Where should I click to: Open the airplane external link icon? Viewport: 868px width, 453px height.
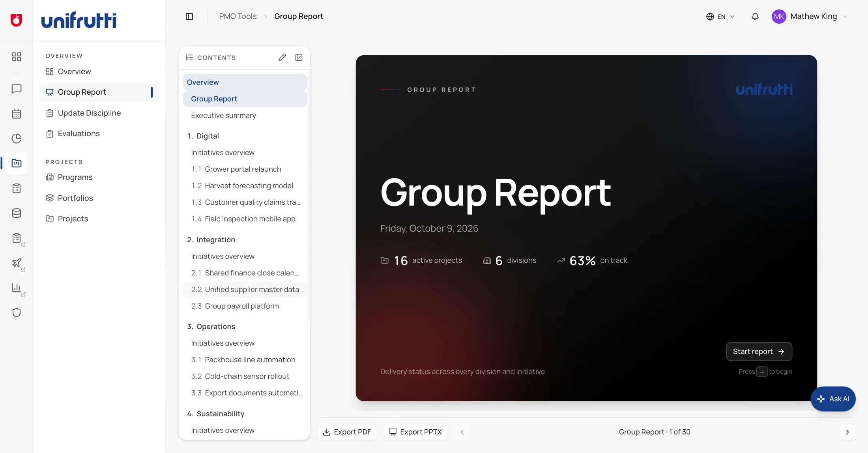point(17,263)
